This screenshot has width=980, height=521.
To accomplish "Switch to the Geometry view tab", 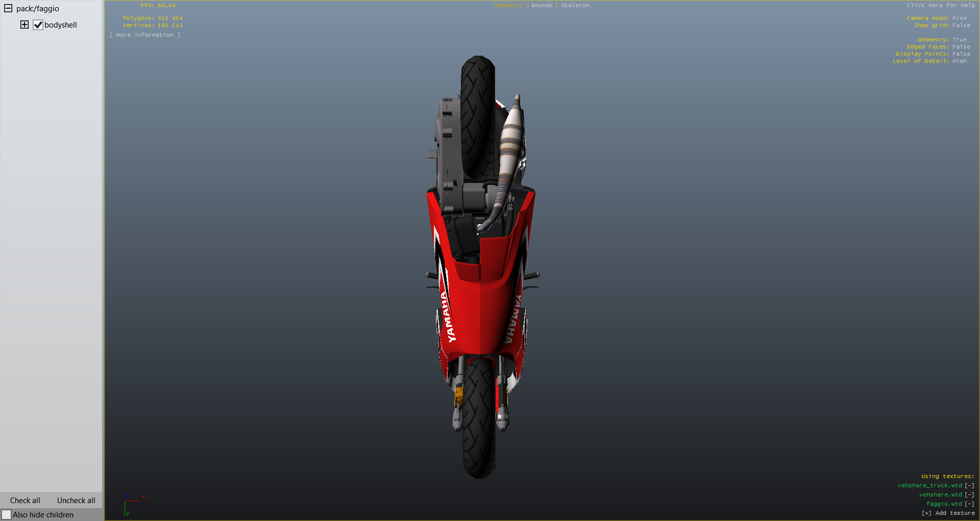I will coord(509,6).
